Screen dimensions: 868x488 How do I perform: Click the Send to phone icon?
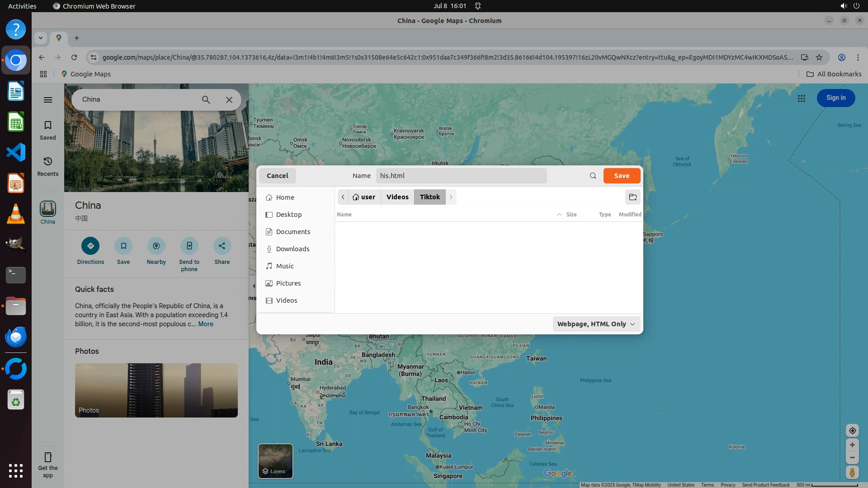(189, 246)
